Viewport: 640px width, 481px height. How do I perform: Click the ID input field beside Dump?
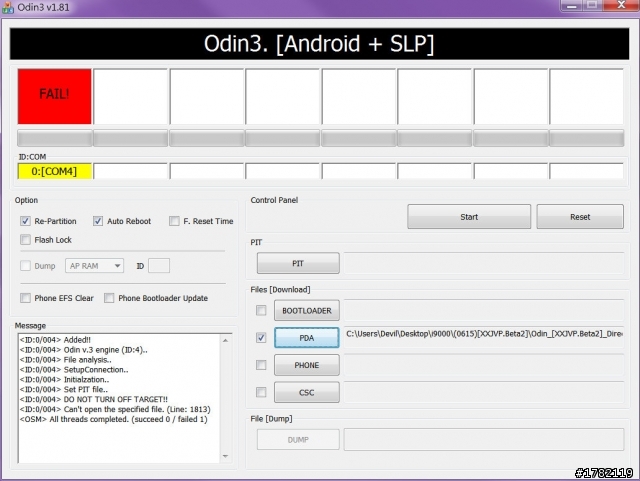159,266
